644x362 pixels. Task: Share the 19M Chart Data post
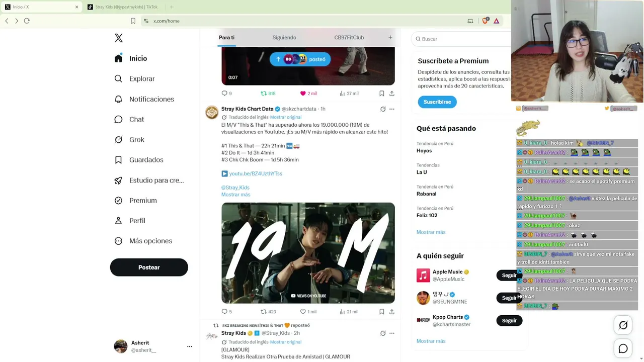[x=392, y=312]
